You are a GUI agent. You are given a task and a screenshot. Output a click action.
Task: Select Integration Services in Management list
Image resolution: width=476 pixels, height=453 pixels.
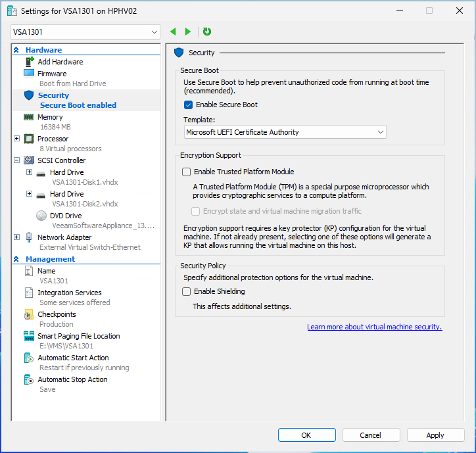point(69,293)
